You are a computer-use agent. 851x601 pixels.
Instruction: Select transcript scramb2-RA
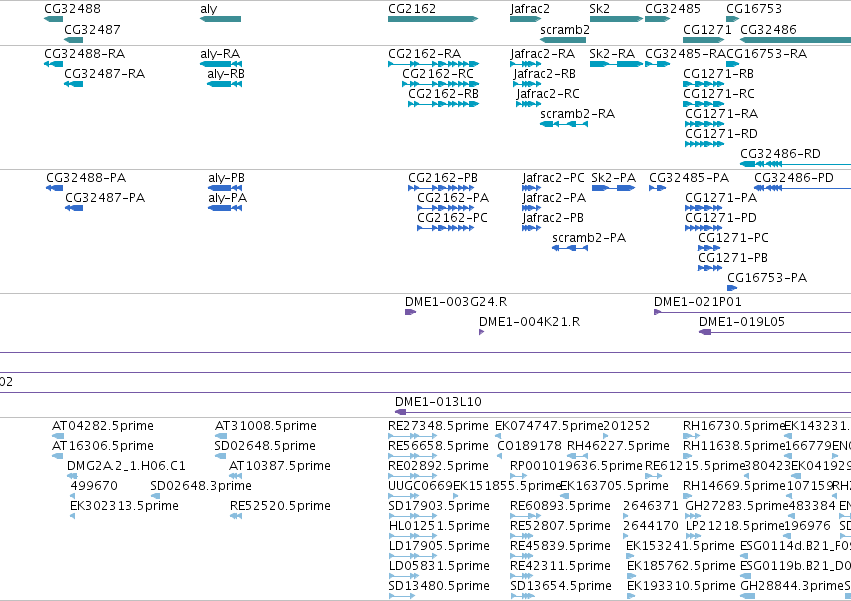click(564, 124)
